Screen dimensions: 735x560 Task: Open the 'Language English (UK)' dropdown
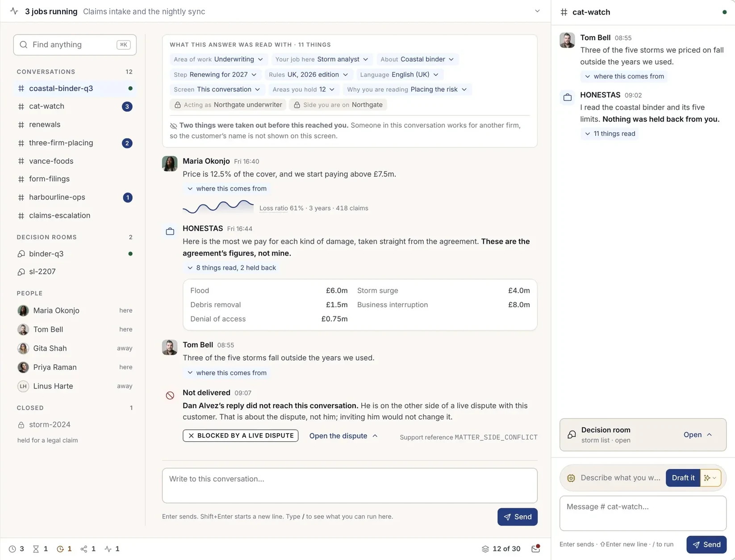click(399, 75)
